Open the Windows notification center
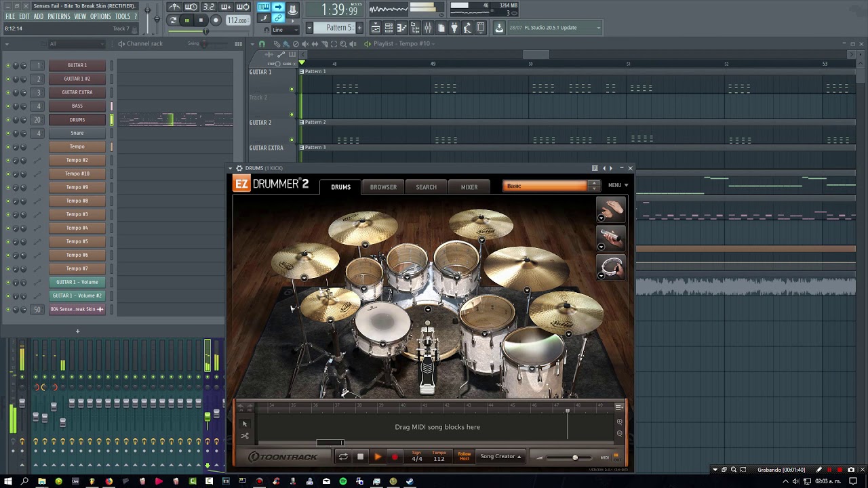Image resolution: width=868 pixels, height=488 pixels. pyautogui.click(x=853, y=481)
